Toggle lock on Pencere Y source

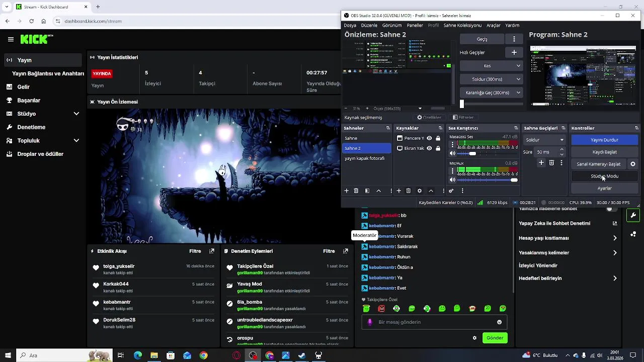point(438,138)
